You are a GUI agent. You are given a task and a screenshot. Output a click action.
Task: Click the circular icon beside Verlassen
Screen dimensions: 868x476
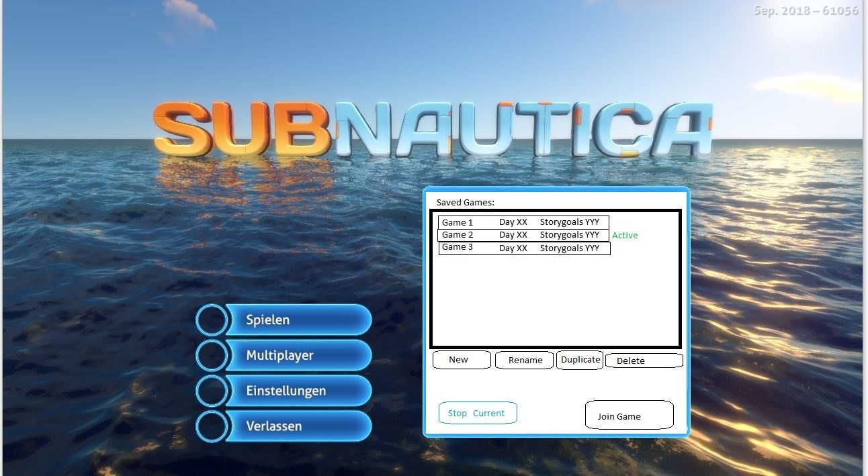(x=212, y=426)
